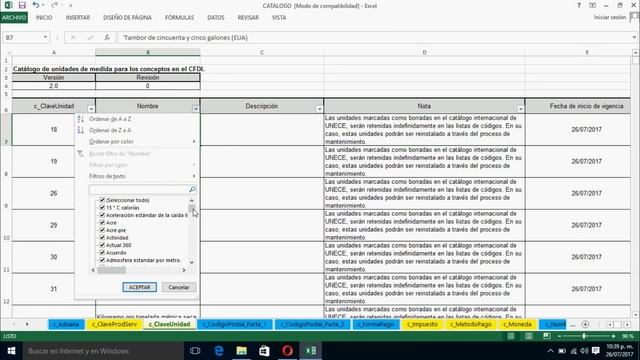Uncheck the Acuerdo checkbox
The width and height of the screenshot is (640, 360).
click(x=102, y=252)
